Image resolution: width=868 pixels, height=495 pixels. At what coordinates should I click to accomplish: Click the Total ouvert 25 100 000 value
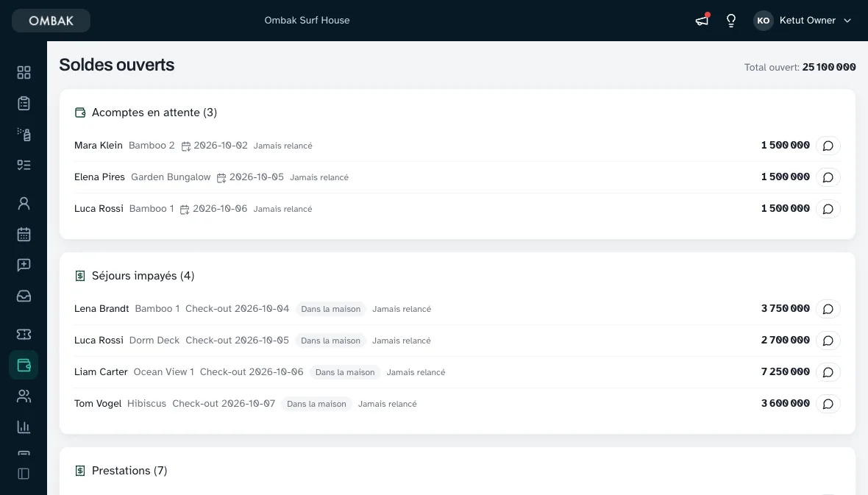[829, 67]
